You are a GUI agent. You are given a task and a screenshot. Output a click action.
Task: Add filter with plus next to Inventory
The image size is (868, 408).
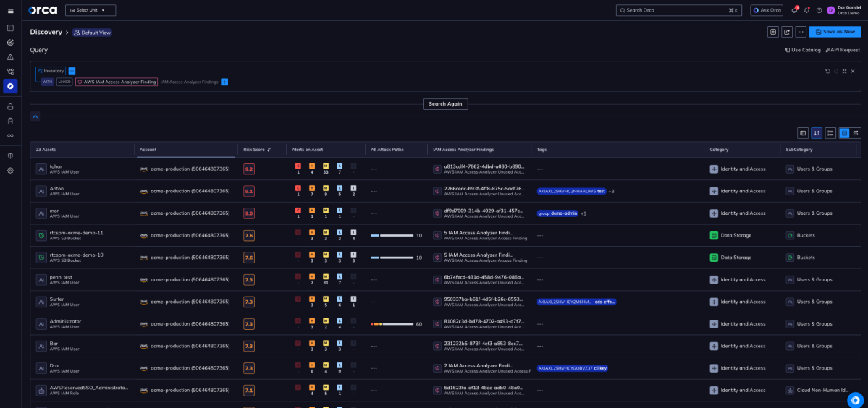72,71
